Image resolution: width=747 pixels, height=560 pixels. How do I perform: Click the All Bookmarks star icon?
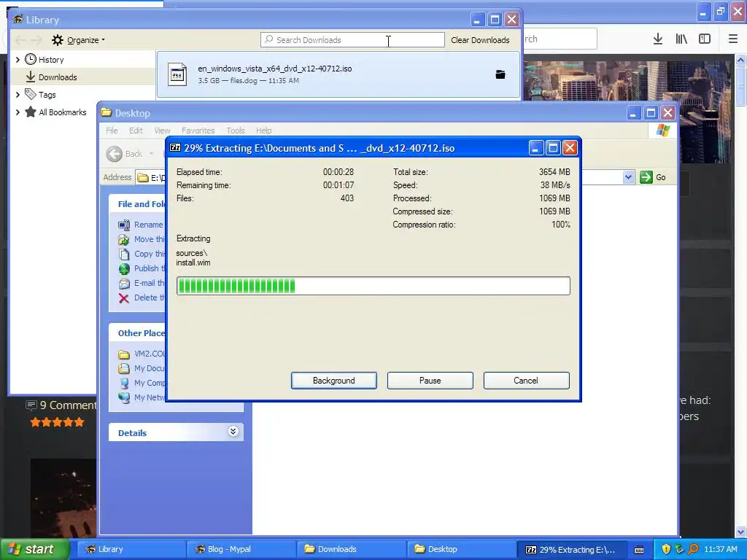(x=31, y=112)
